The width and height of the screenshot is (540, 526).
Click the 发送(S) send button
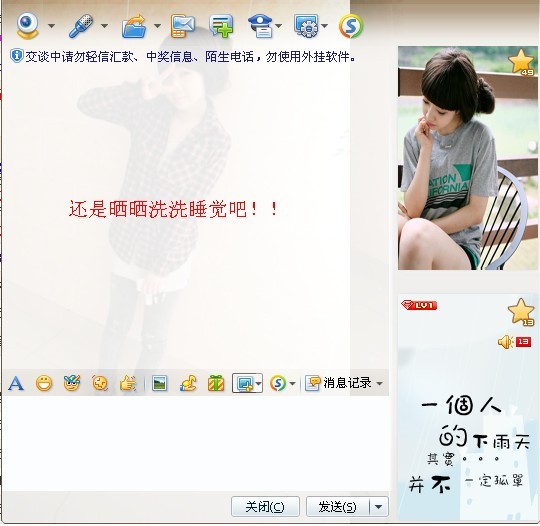(x=338, y=506)
